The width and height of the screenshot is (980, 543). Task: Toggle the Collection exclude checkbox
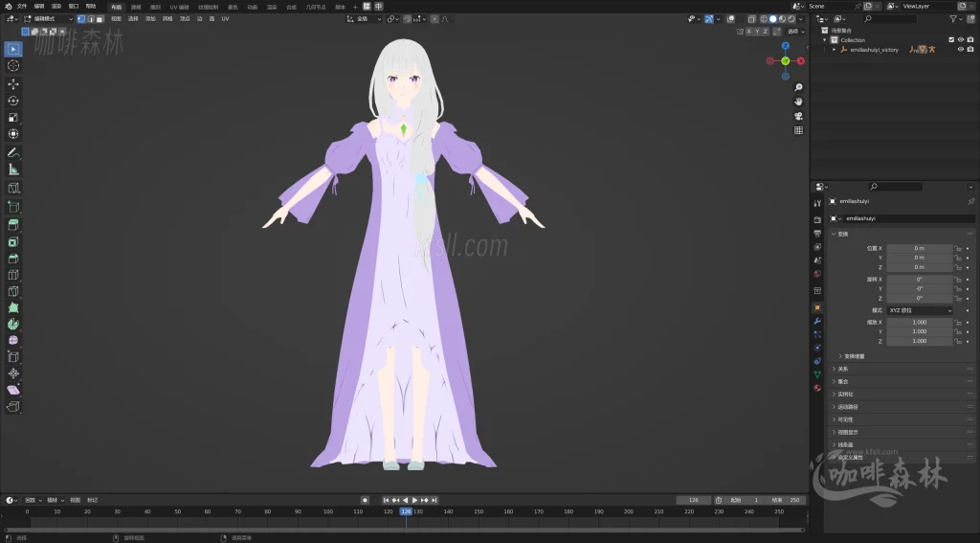pos(952,39)
